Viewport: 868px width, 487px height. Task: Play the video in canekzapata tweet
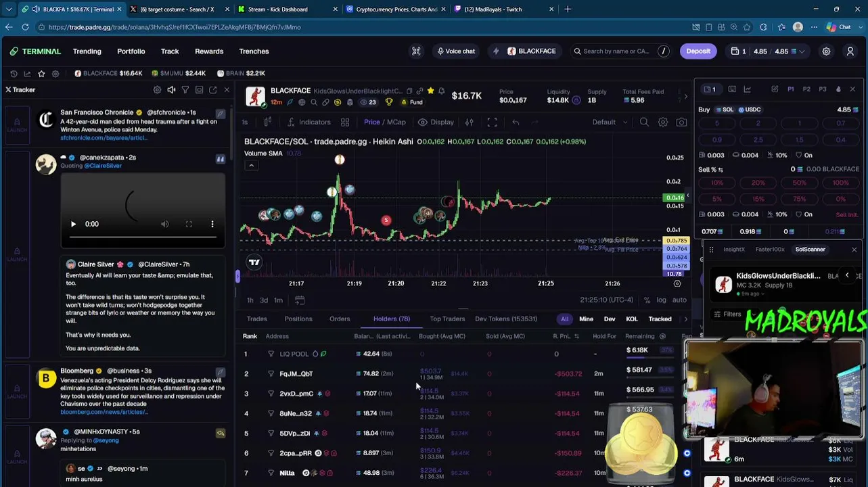[x=73, y=224]
